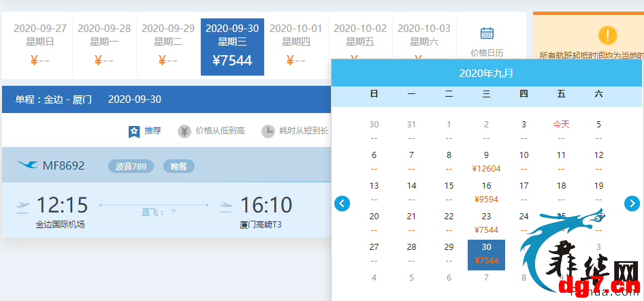Image resolution: width=644 pixels, height=301 pixels.
Task: Open the price calendar icon
Action: click(487, 33)
